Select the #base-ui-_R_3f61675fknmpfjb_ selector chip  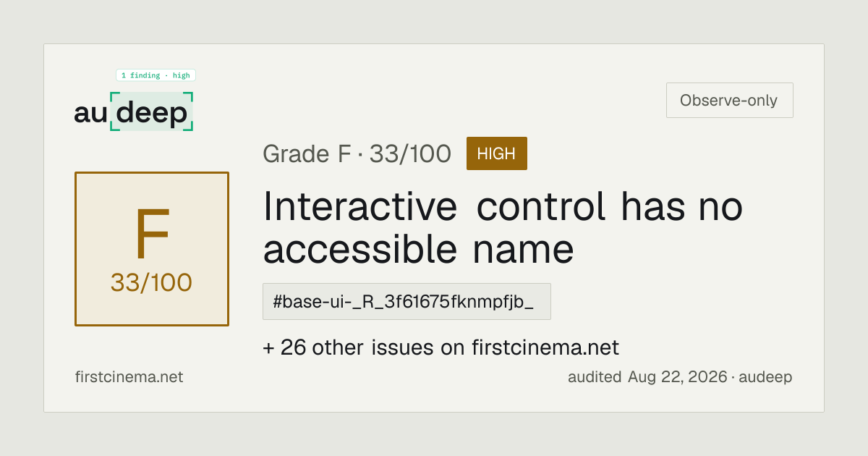(407, 301)
